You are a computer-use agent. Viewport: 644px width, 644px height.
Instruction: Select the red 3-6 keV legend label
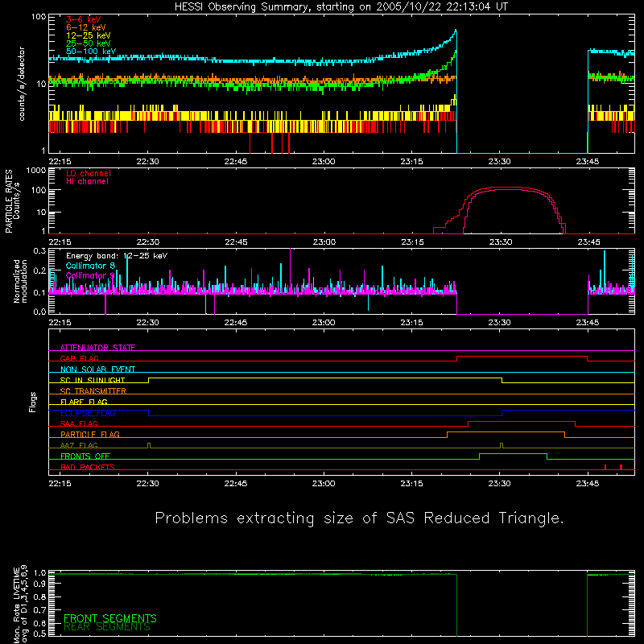[84, 19]
